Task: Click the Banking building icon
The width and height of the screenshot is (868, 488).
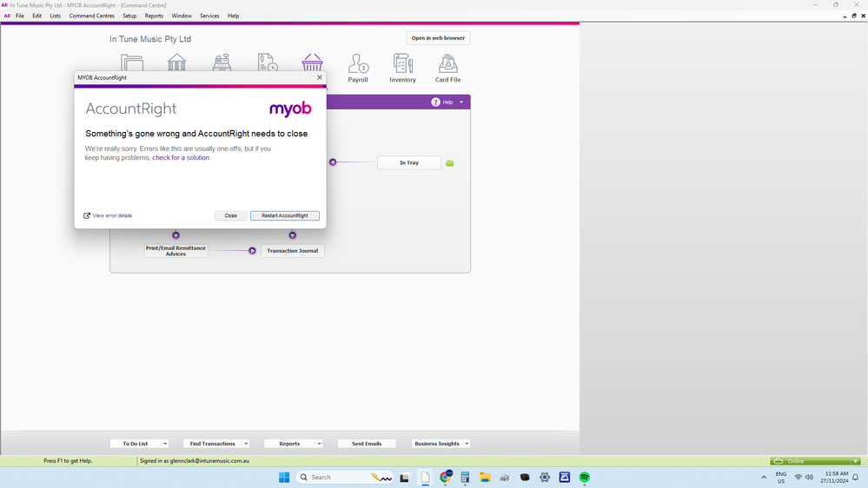Action: (176, 63)
